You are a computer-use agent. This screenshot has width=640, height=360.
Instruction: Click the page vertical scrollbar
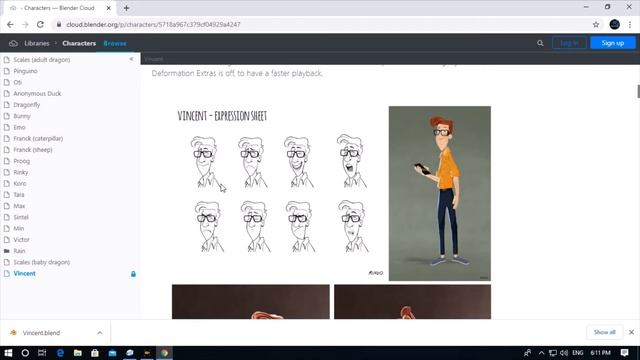tap(638, 91)
